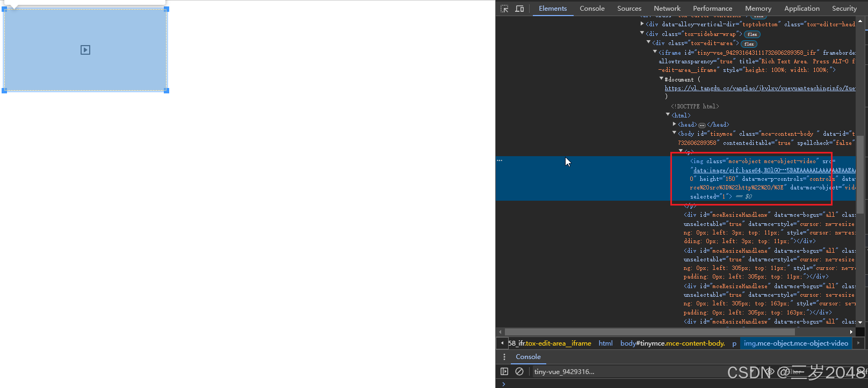Screen dimensions: 868x388
Task: Select the p breadcrumb
Action: (x=734, y=343)
